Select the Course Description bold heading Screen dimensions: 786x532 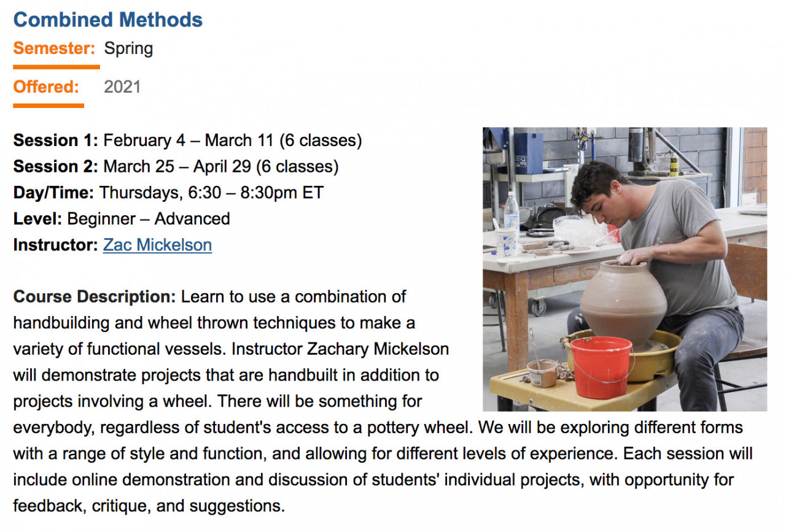pos(95,296)
